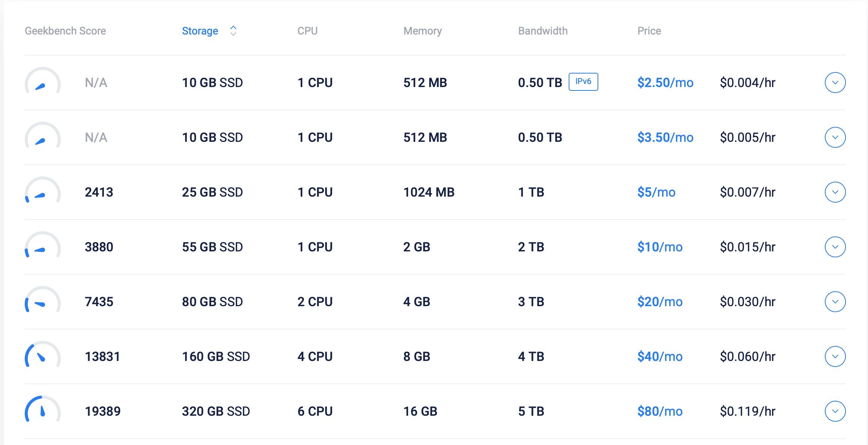Click the 55 GB SSD storage cell

point(212,247)
